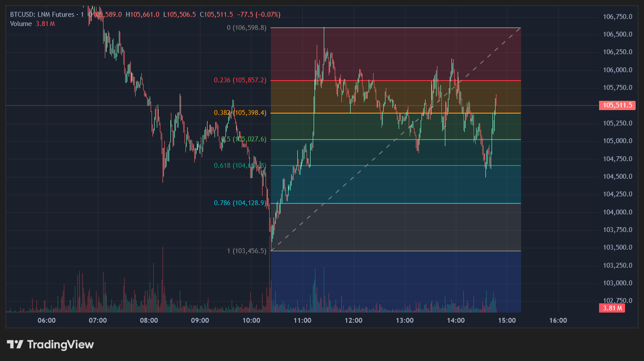Select the orange 0.382 Fibonacci level line
Viewport: 644px width, 361px height.
[x=396, y=113]
